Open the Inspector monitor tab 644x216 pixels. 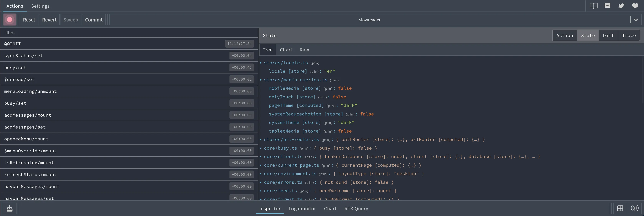pos(270,209)
